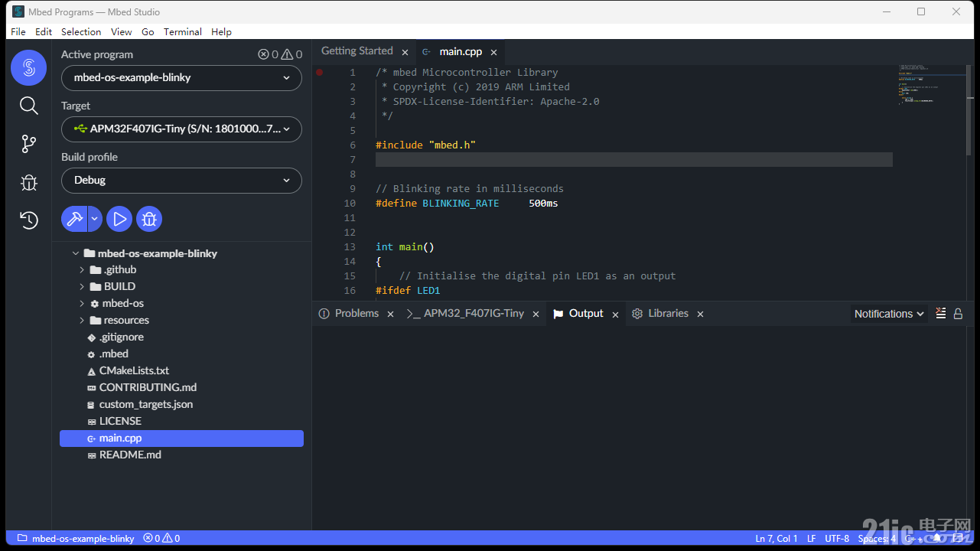
Task: Open the Go menu
Action: point(148,31)
